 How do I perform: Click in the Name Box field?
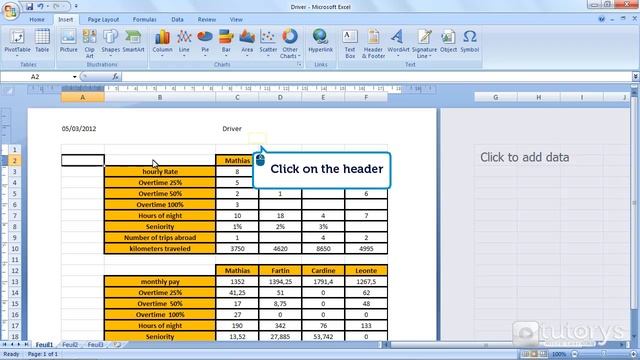click(x=36, y=77)
